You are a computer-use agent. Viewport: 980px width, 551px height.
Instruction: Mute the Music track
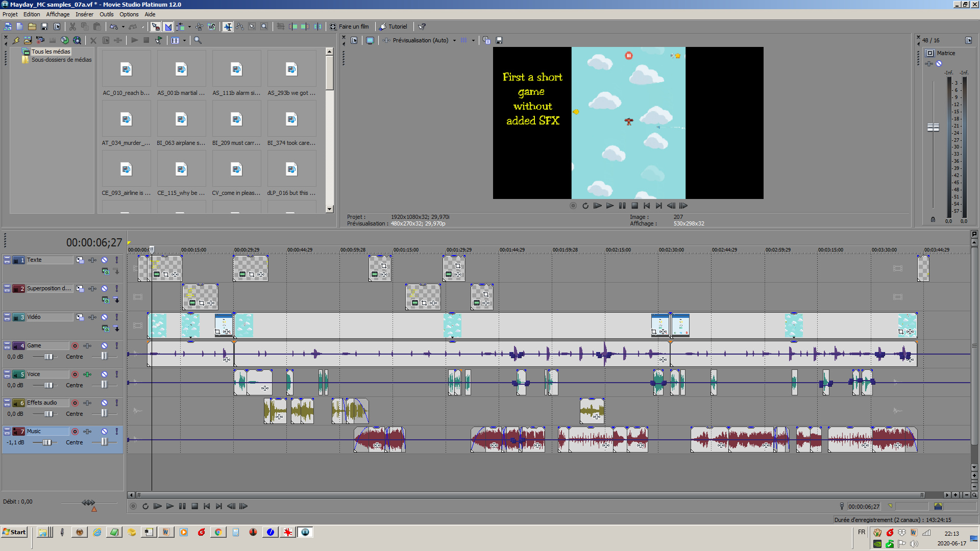105,432
